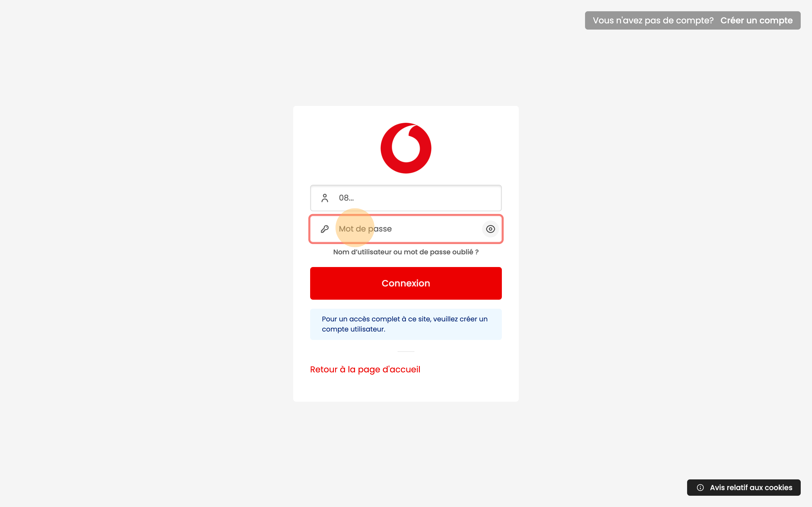Focus the username field showing 08...

coord(406,198)
